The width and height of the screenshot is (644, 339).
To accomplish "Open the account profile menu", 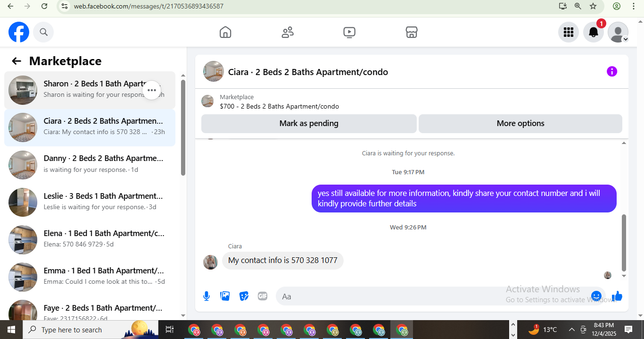I will tap(618, 32).
